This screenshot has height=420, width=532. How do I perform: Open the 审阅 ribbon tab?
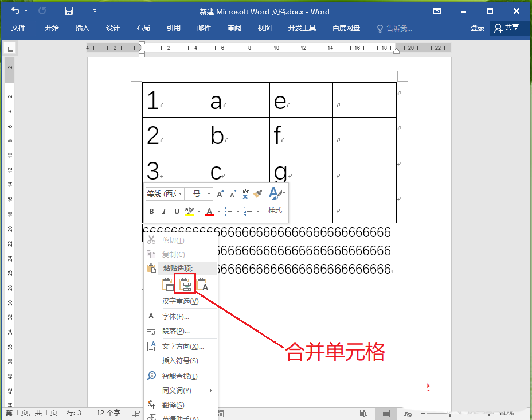[x=234, y=28]
